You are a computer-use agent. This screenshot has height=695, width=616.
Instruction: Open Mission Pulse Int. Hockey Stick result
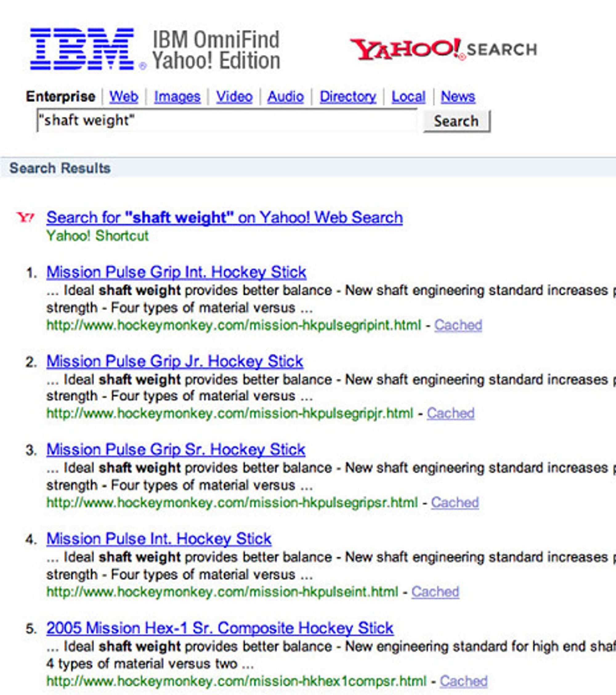pyautogui.click(x=159, y=539)
